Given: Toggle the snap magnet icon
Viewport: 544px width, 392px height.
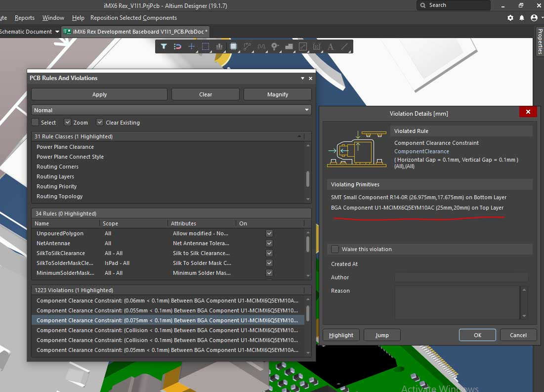Looking at the screenshot, I should [177, 47].
